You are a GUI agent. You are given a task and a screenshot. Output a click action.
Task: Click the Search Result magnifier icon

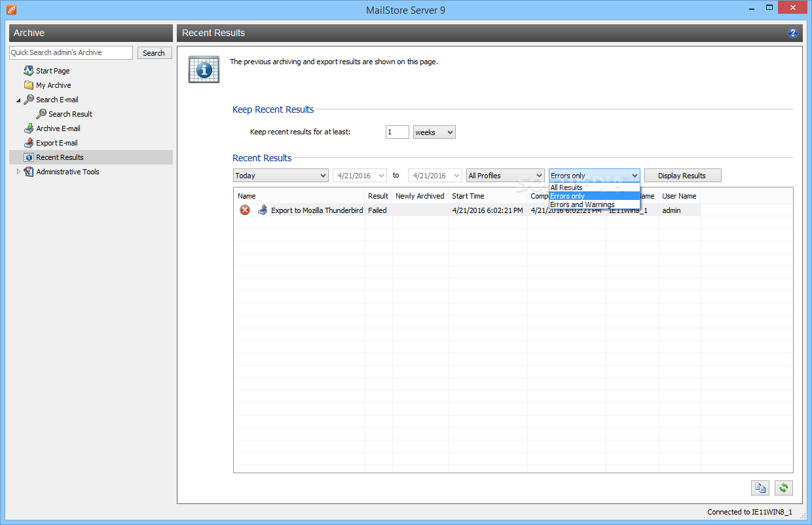[x=41, y=114]
